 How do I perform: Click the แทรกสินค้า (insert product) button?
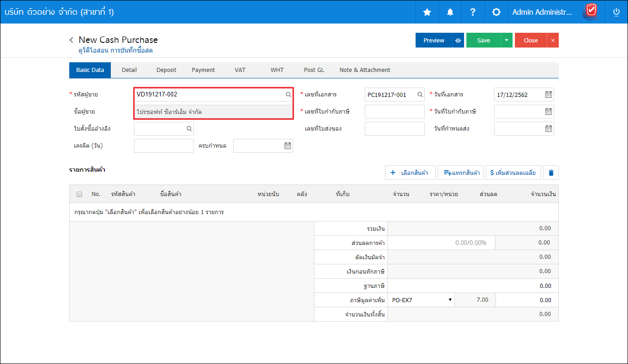point(461,173)
